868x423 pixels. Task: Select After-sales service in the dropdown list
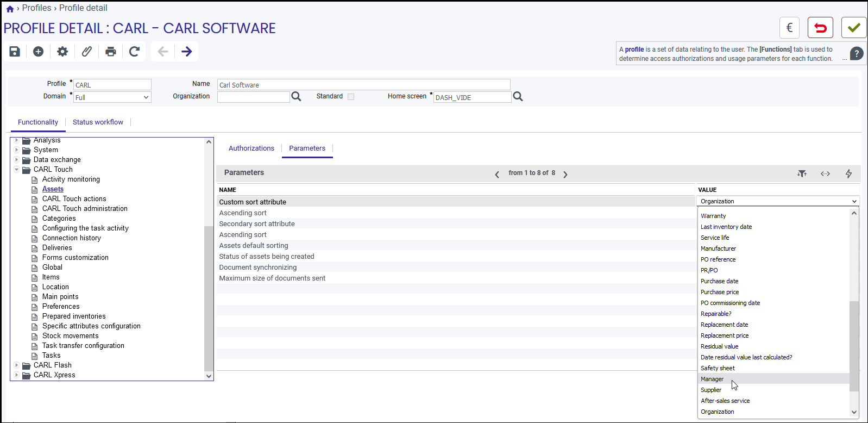click(774, 401)
